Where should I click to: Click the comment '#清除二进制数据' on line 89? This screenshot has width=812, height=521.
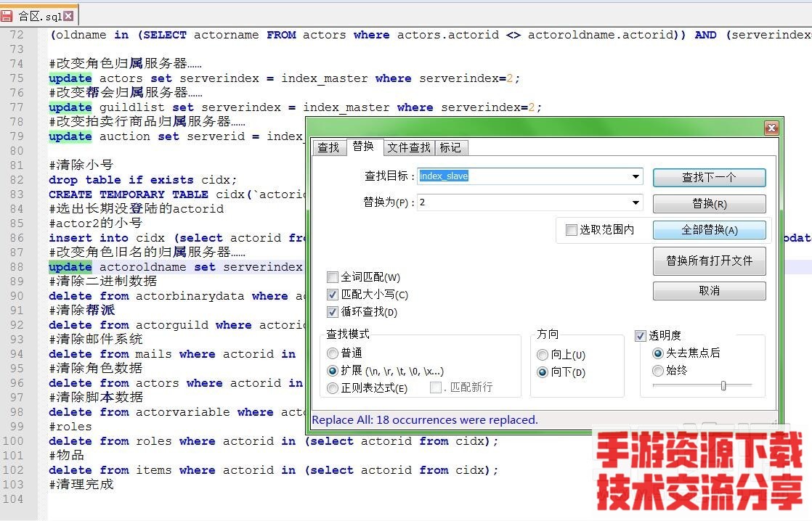pos(103,281)
